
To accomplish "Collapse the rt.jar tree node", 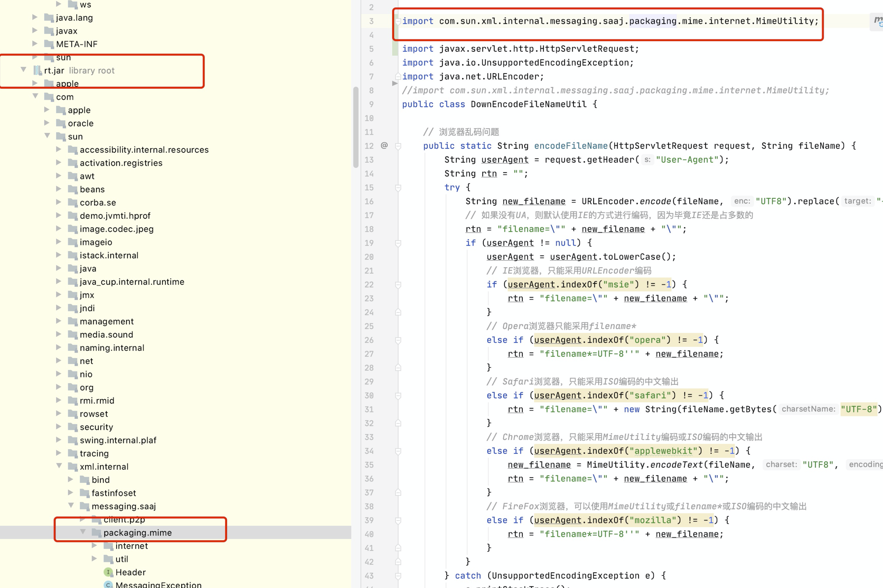I will click(x=23, y=70).
